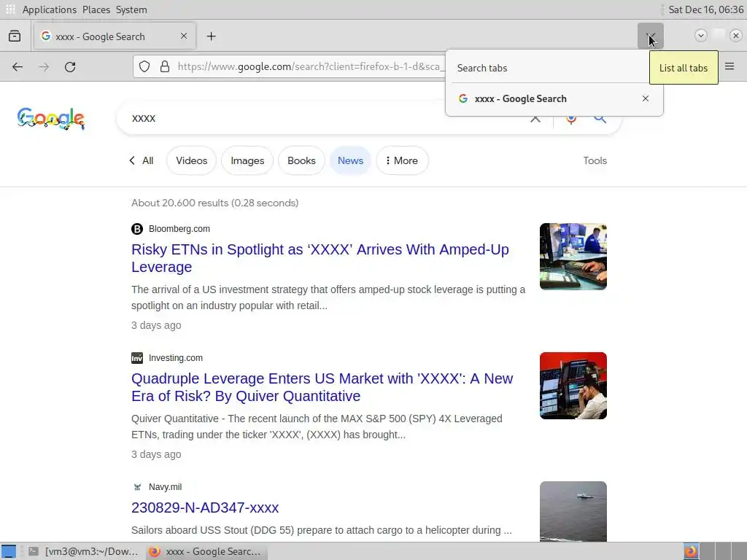Switch to the vm3 terminal taskbar window
Image resolution: width=747 pixels, height=560 pixels.
point(83,551)
